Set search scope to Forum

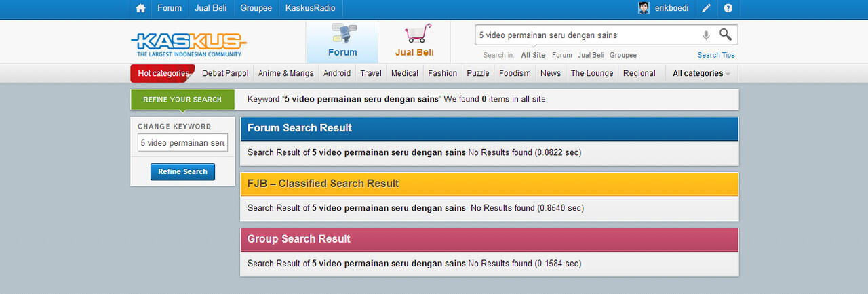[562, 56]
